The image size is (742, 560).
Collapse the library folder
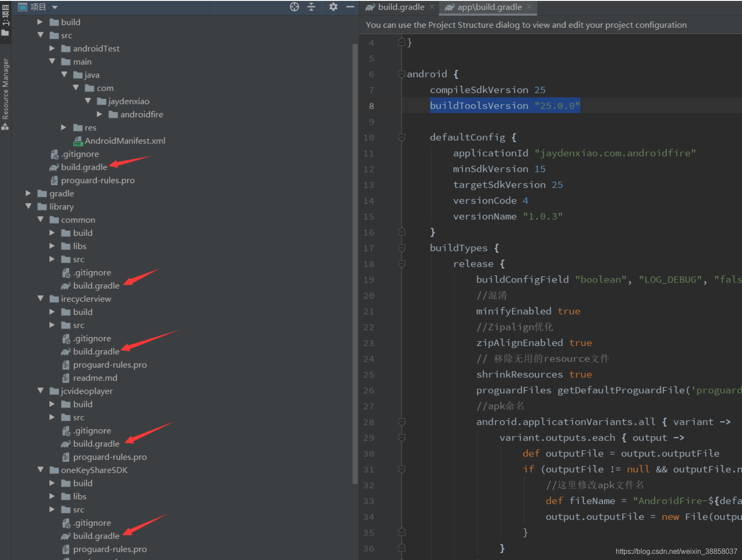coord(28,206)
